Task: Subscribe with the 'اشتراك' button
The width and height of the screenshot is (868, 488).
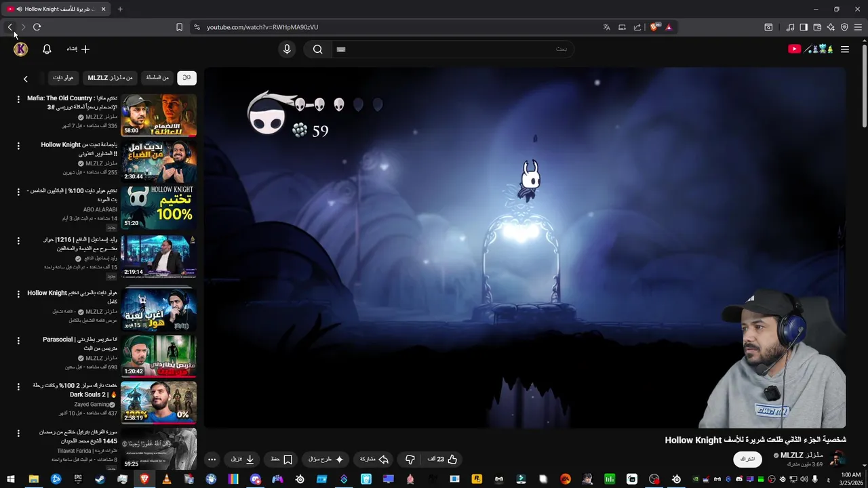Action: point(747,459)
